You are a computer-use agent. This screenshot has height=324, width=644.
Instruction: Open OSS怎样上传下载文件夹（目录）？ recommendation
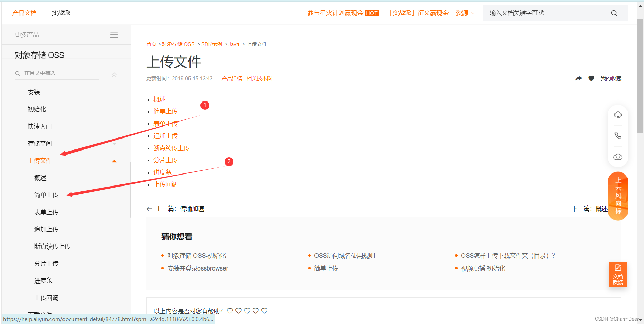(x=508, y=256)
